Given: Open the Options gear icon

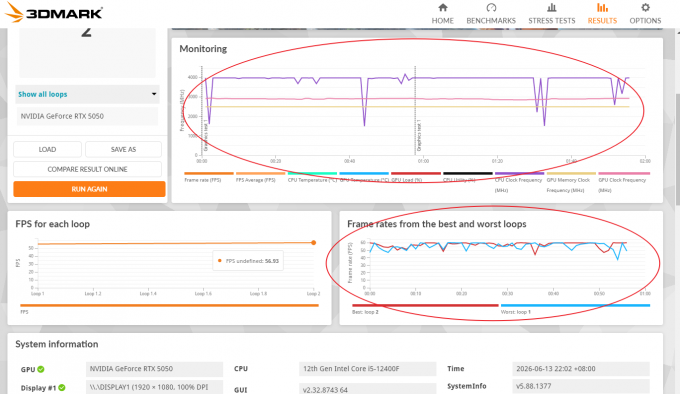Looking at the screenshot, I should [x=645, y=7].
